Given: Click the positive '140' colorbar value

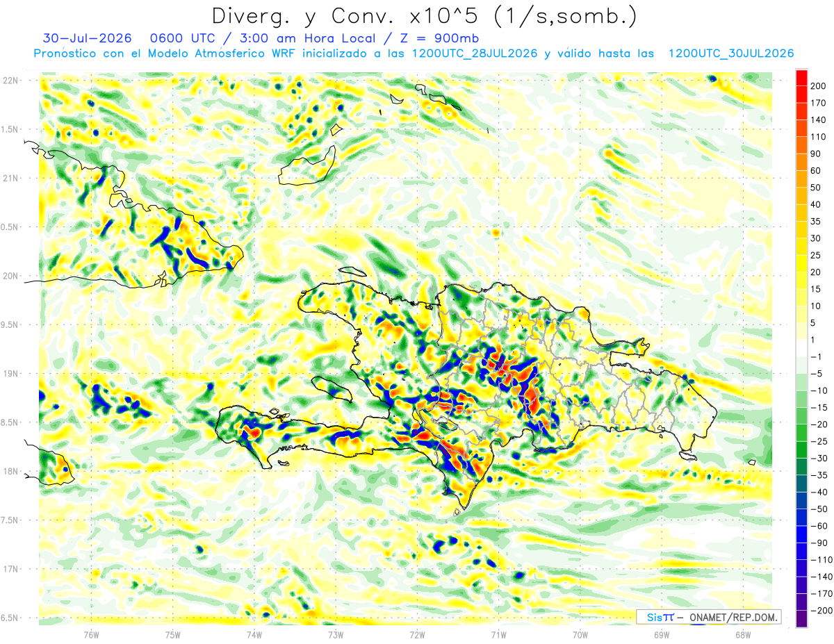Looking at the screenshot, I should 819,120.
